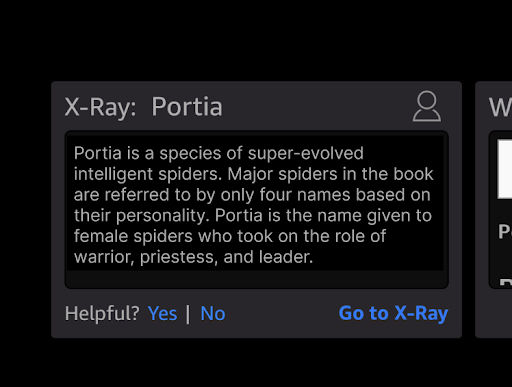This screenshot has width=512, height=387.
Task: Click the Portia card footer area beside Helpful
Action: point(282,313)
